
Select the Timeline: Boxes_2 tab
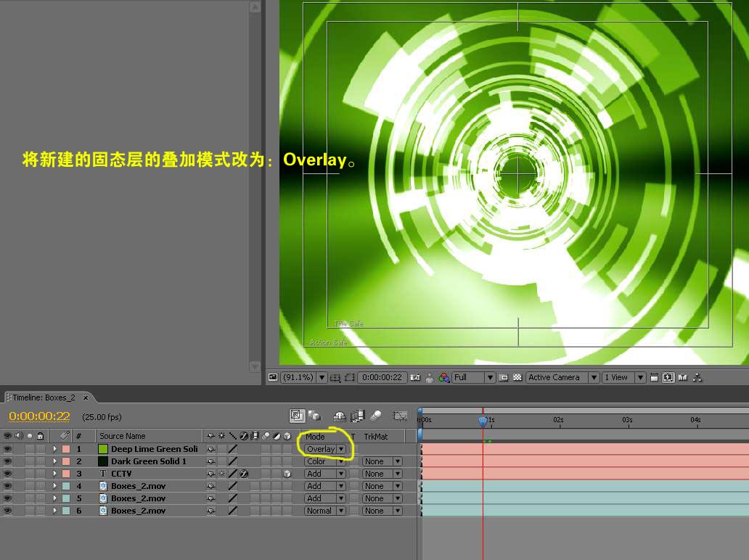(x=44, y=398)
